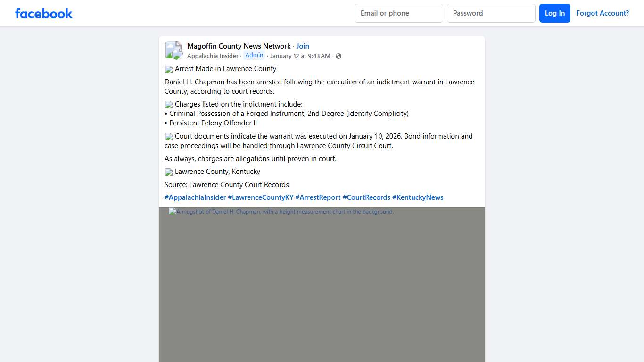Select the Password input field
644x362 pixels.
(491, 13)
